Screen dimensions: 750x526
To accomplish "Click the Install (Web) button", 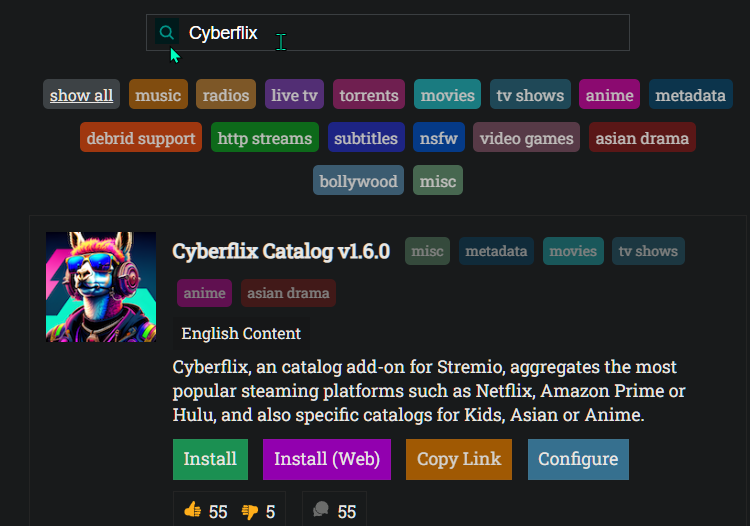I will pyautogui.click(x=327, y=459).
